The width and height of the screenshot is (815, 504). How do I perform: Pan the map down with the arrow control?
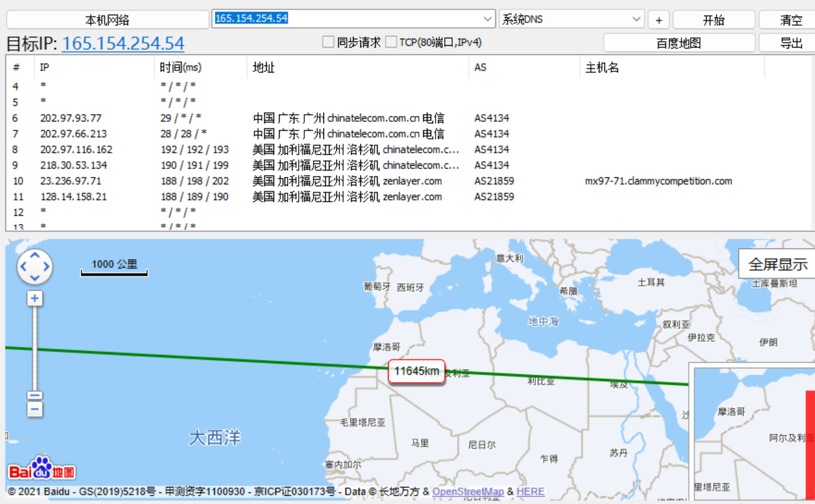pos(34,278)
